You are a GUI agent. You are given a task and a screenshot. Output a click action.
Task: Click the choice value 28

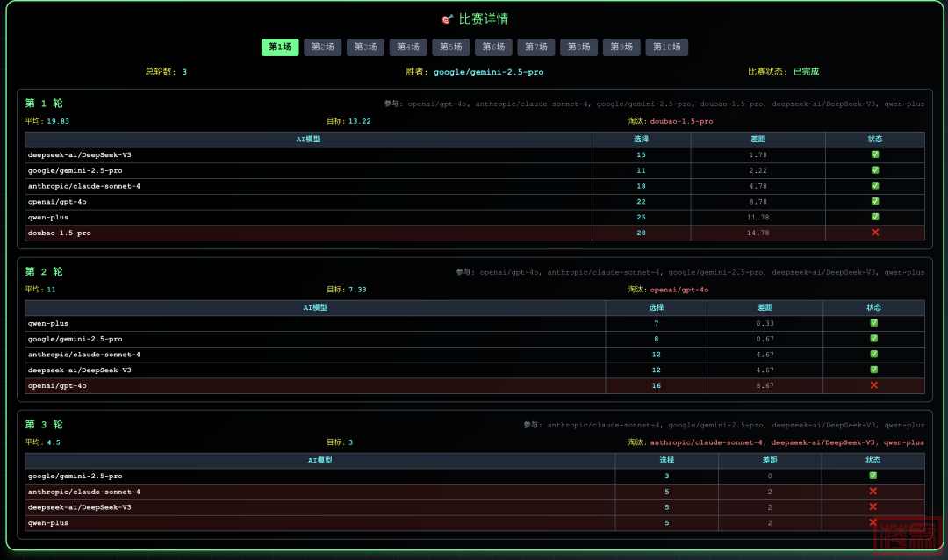click(641, 233)
